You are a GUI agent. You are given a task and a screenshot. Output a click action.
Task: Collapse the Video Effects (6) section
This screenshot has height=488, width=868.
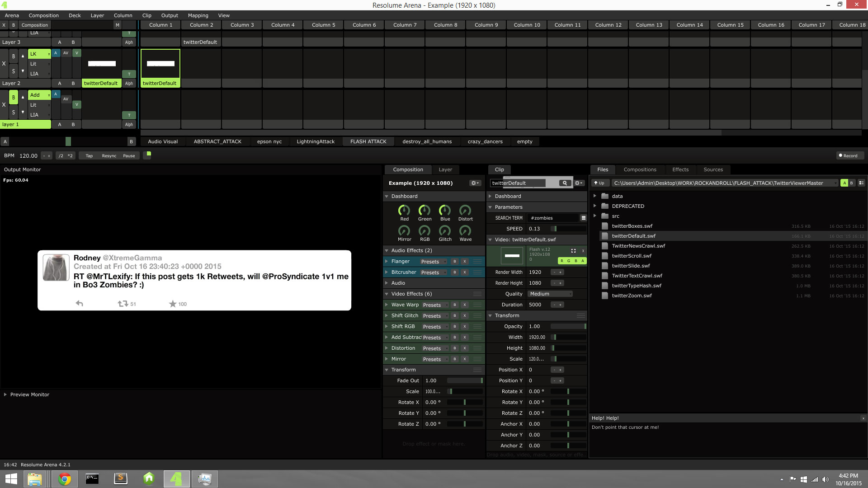click(387, 294)
